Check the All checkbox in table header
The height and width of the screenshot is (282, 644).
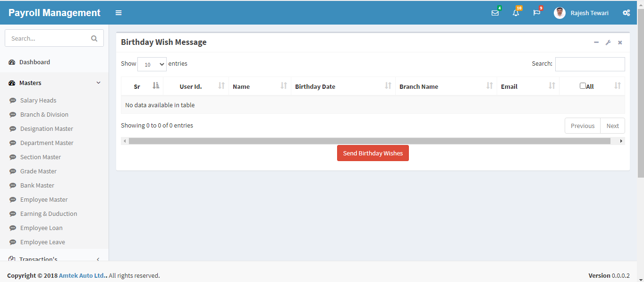583,86
